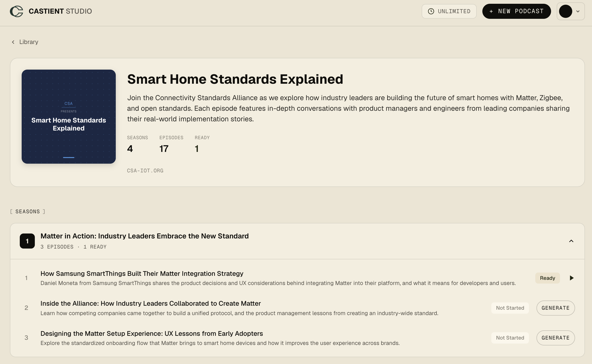Click Not Started badge for episode 2

point(510,308)
